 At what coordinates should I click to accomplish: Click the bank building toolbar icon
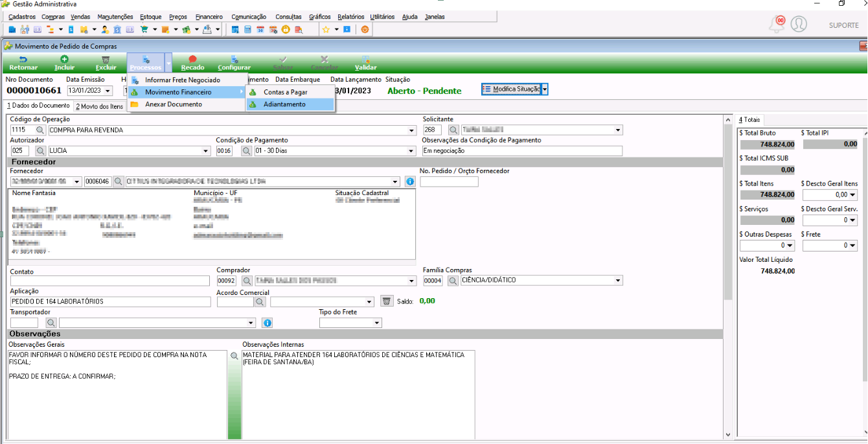(117, 29)
